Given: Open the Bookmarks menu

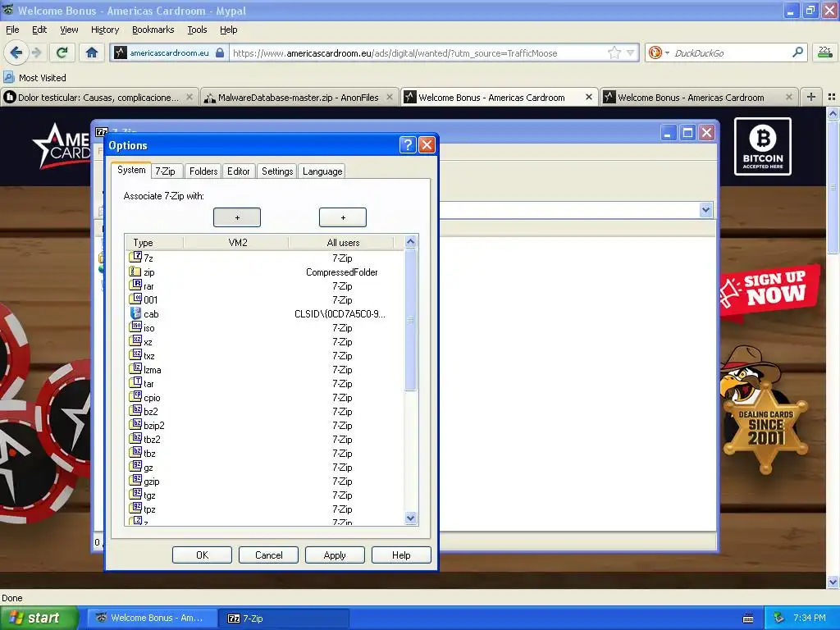Looking at the screenshot, I should [153, 30].
